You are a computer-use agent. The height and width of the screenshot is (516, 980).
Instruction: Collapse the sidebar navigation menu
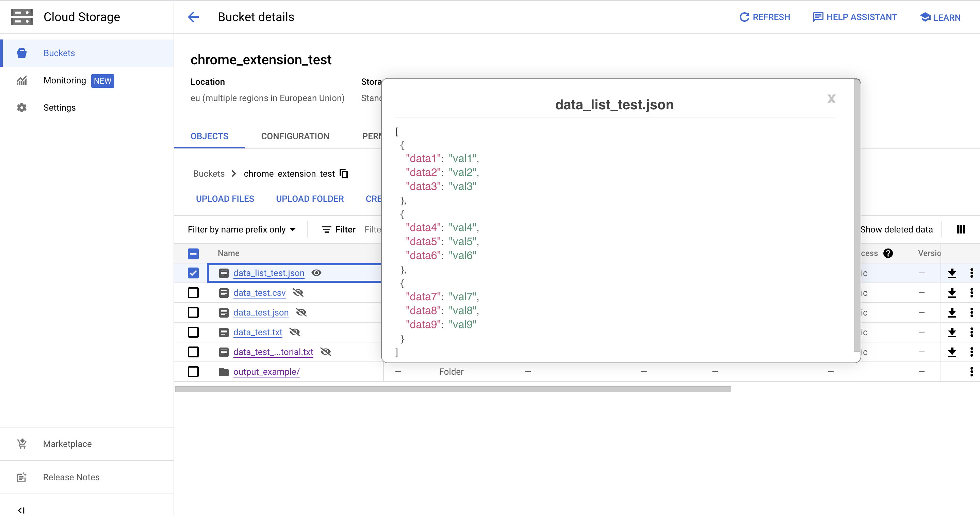point(21,510)
